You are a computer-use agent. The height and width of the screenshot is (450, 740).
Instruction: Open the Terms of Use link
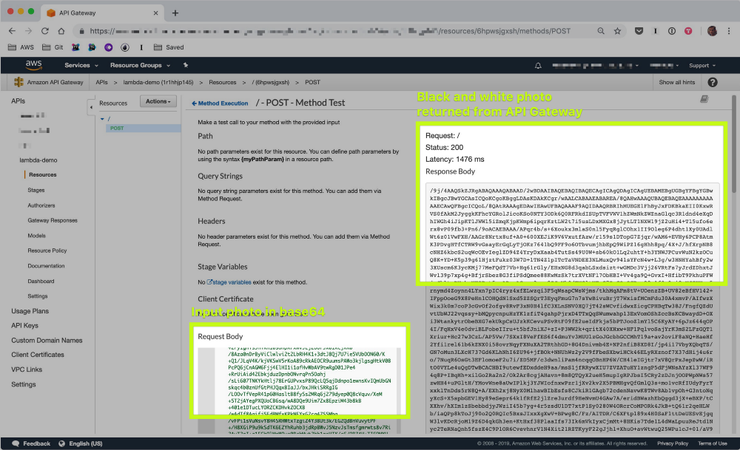click(x=713, y=443)
